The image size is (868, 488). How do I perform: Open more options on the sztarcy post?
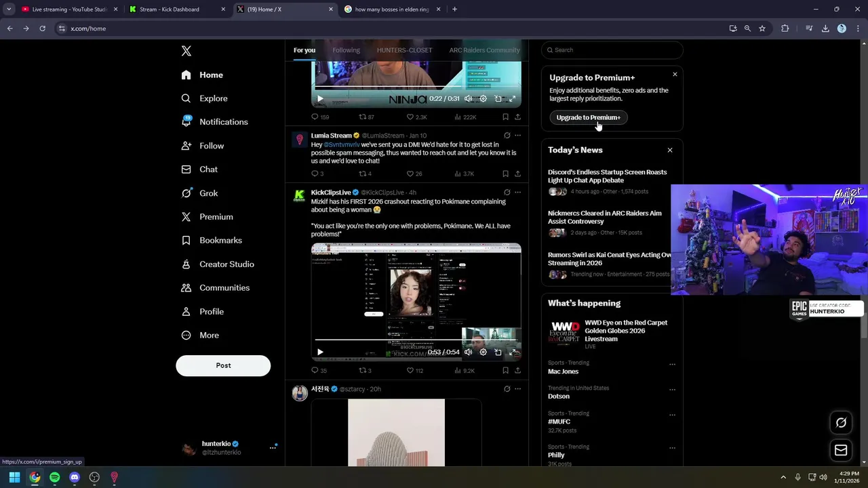tap(518, 389)
